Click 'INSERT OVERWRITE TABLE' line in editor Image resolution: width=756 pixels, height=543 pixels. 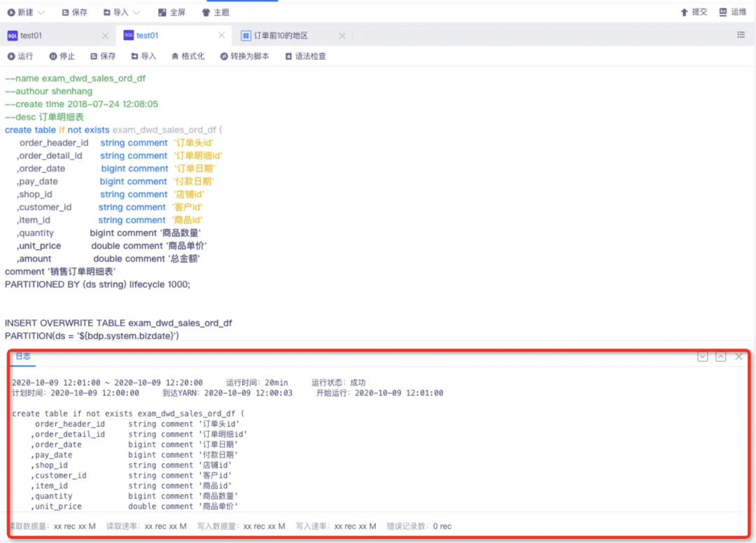click(x=118, y=323)
